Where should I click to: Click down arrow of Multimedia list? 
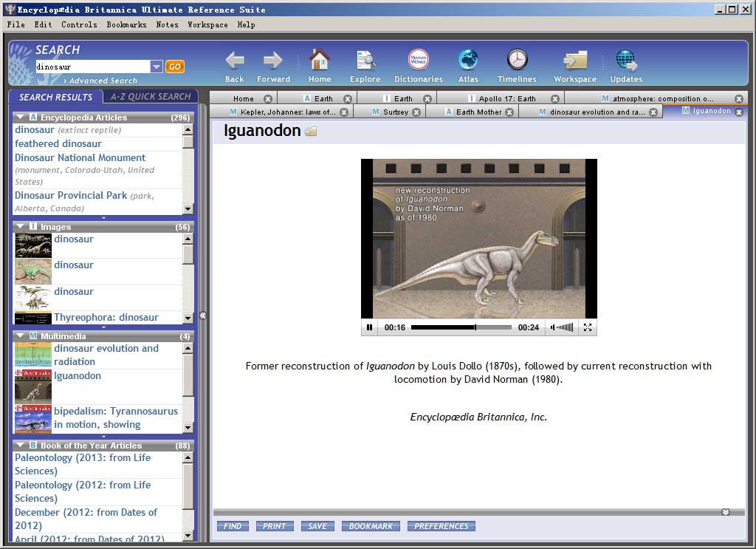tap(188, 427)
